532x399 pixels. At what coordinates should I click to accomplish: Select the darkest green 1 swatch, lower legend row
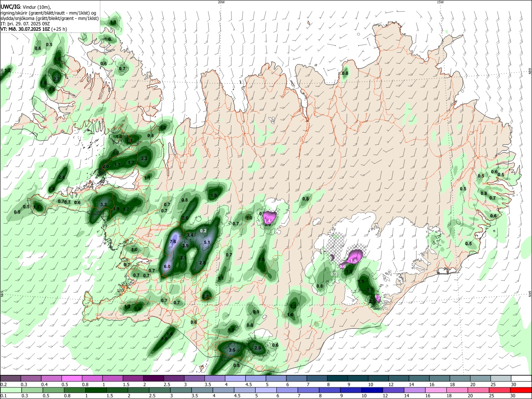[x=96, y=390]
